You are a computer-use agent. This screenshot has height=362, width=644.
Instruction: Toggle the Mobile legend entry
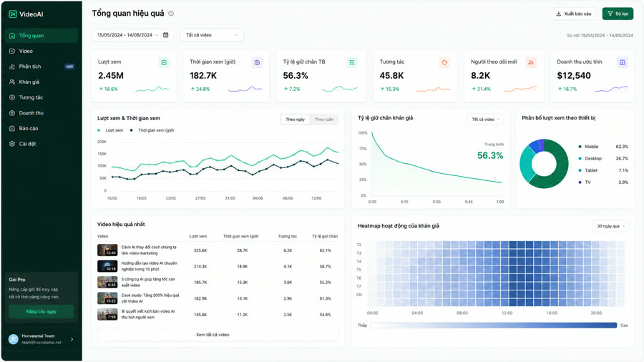(603, 147)
